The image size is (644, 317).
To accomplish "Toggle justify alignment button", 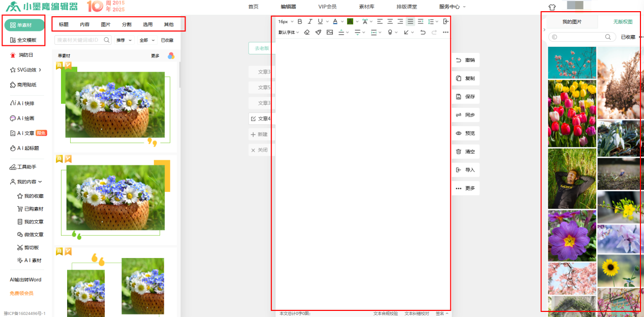I will pos(410,21).
